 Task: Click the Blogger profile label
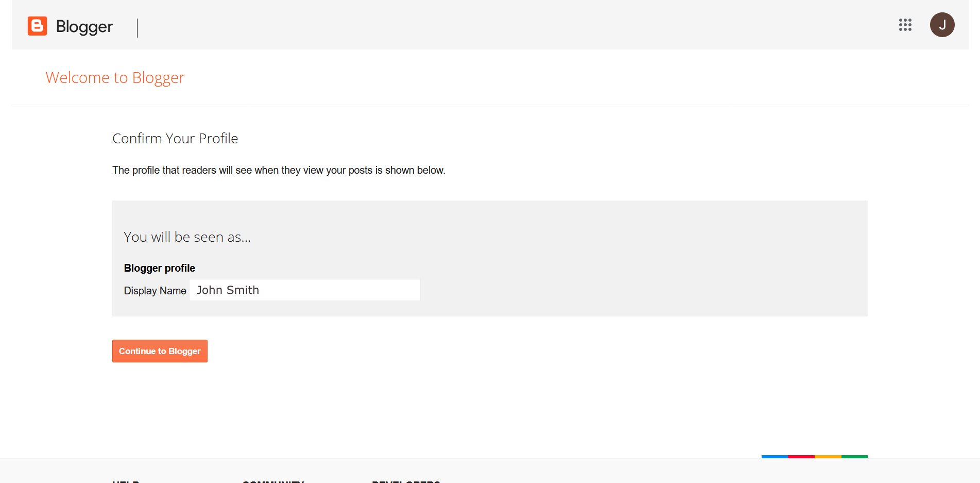pos(159,268)
